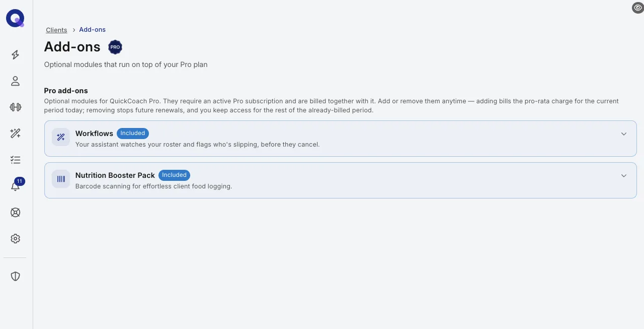Click the Included badge on Workflows
The height and width of the screenshot is (329, 644).
pos(133,134)
